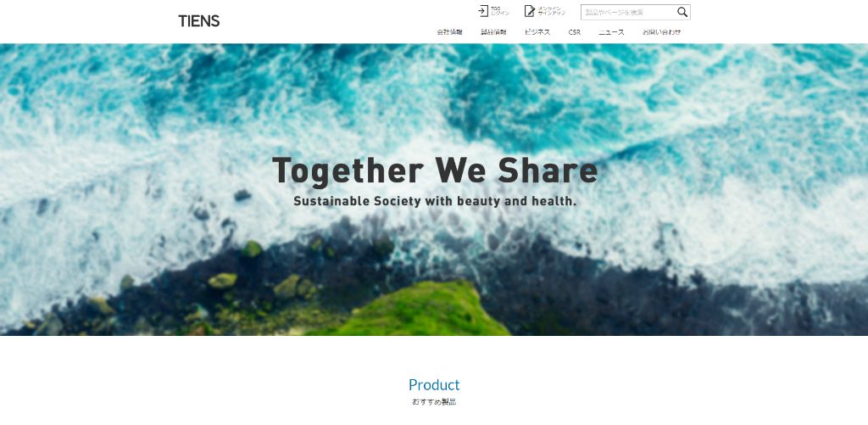Go to the CSR navigation item
868x425 pixels.
[x=574, y=32]
